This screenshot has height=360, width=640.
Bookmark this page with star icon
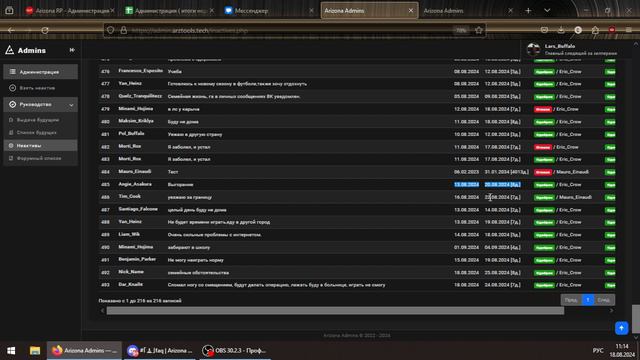tap(479, 30)
